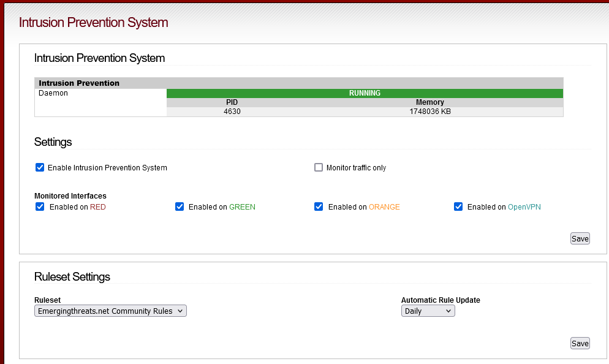The height and width of the screenshot is (364, 609).
Task: Save the IPS settings
Action: 580,238
